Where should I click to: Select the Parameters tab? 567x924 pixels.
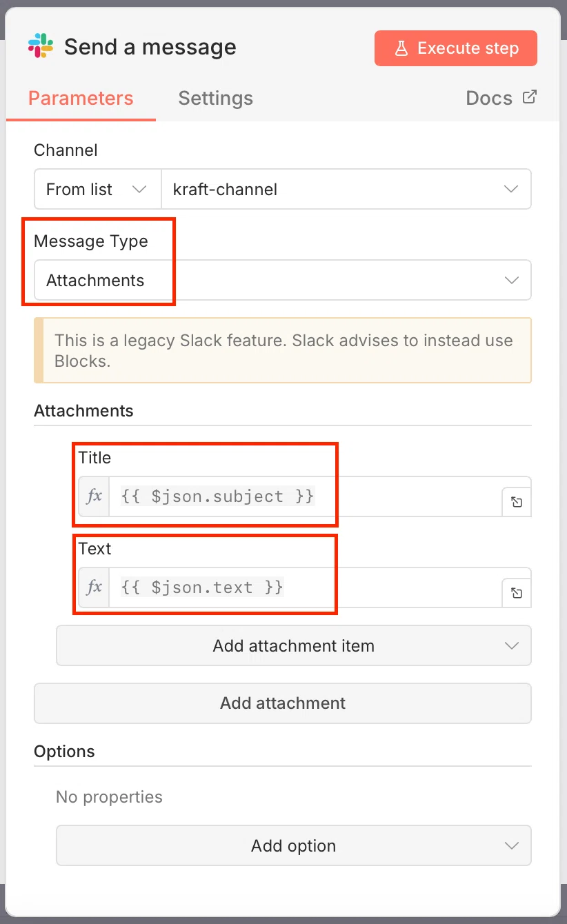[81, 98]
